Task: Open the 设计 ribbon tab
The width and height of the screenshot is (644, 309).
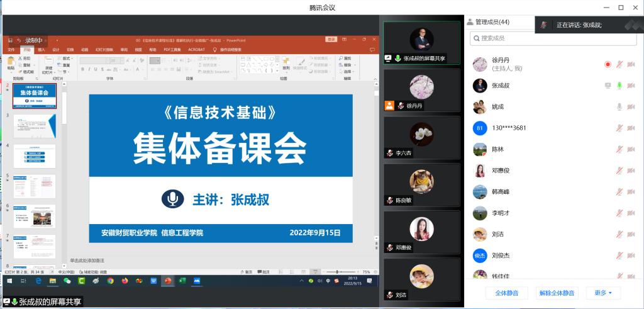Action: click(56, 49)
